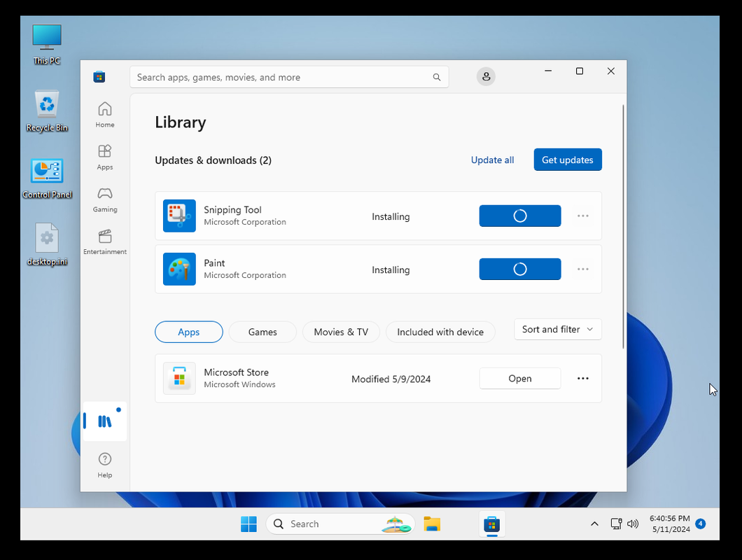Viewport: 742px width, 560px height.
Task: Click Microsoft Store icon on taskbar
Action: [x=491, y=524]
